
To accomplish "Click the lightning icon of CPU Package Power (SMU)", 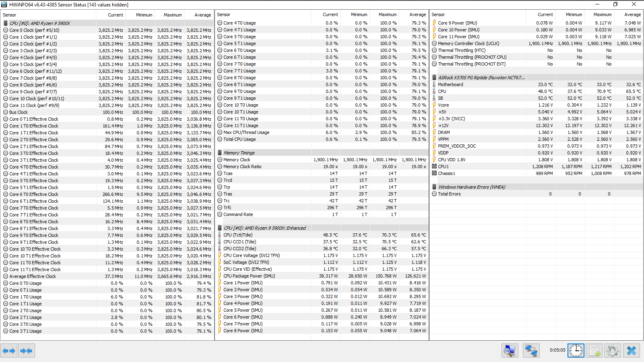I will [220, 276].
